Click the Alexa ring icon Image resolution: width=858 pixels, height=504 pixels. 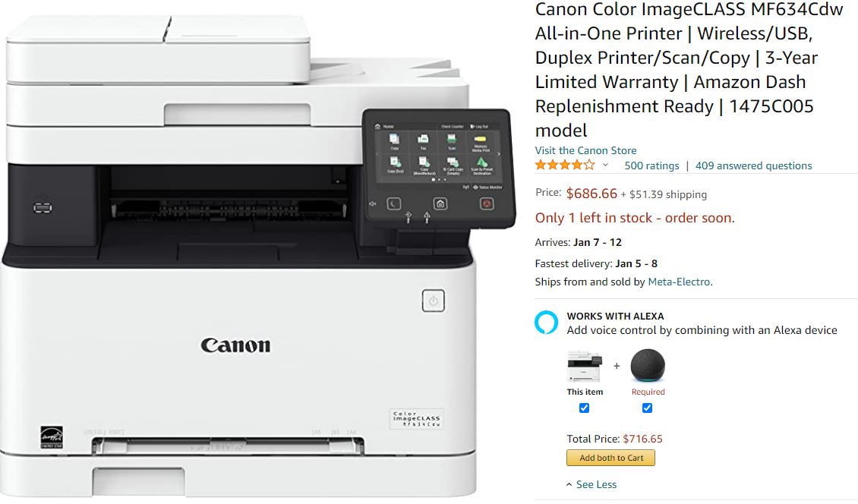pos(546,323)
